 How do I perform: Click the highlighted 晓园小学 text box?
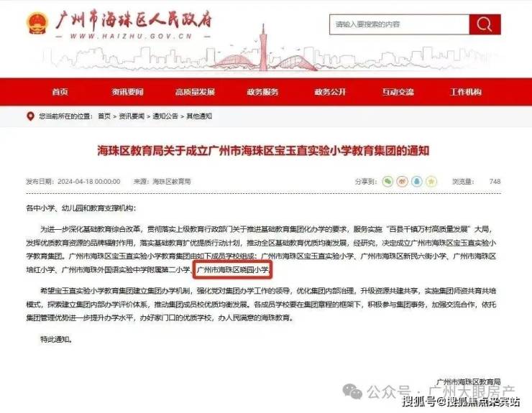pos(233,270)
